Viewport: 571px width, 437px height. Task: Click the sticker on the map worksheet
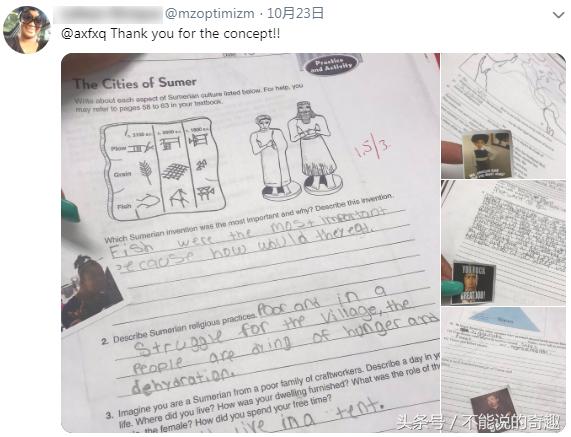coord(487,154)
